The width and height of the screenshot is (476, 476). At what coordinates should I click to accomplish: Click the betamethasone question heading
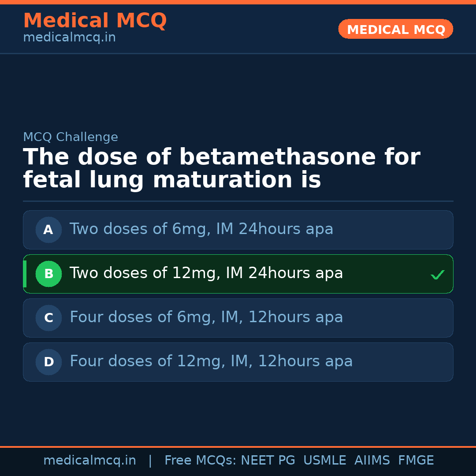pyautogui.click(x=221, y=169)
